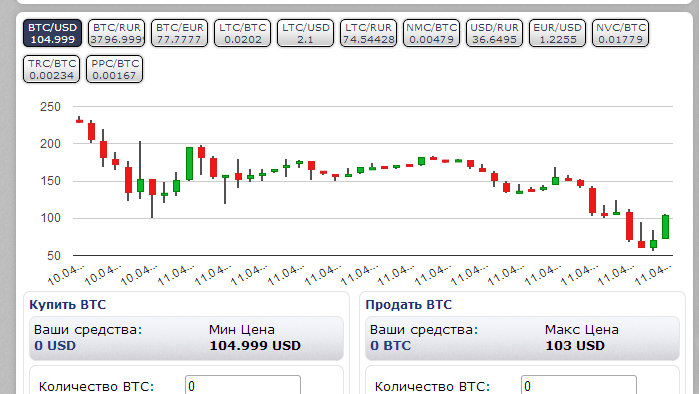Switch to BTC/RUR pair tab
The width and height of the screenshot is (699, 394).
pos(116,33)
